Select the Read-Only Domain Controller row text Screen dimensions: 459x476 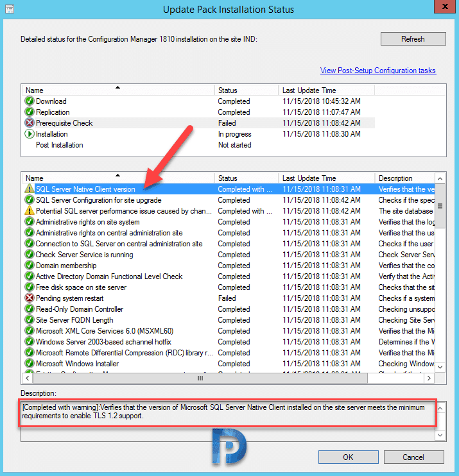(80, 309)
